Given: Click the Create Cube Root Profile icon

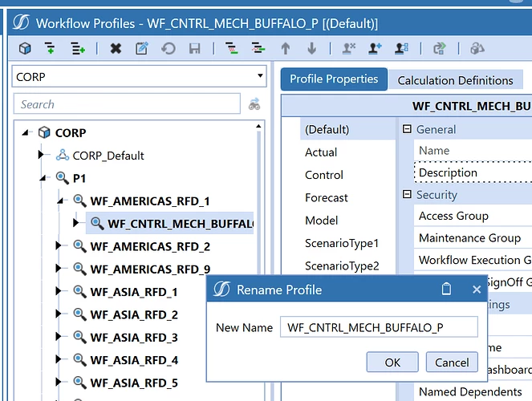Looking at the screenshot, I should 25,48.
